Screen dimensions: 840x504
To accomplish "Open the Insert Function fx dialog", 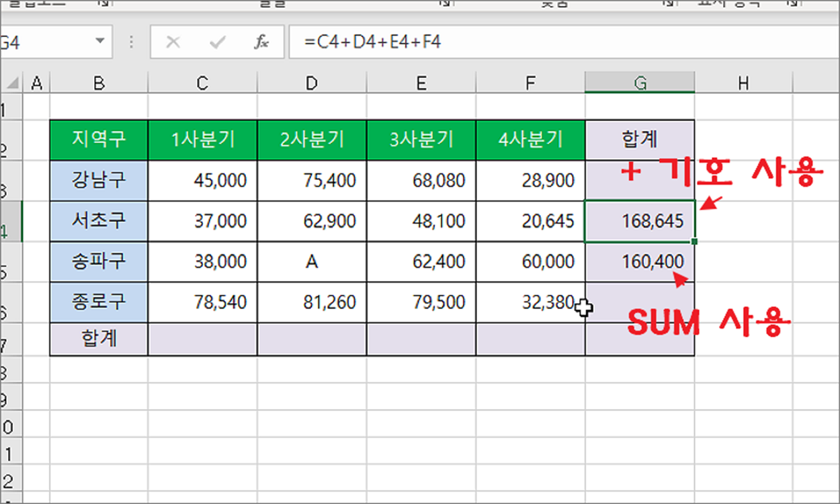I will coord(261,42).
